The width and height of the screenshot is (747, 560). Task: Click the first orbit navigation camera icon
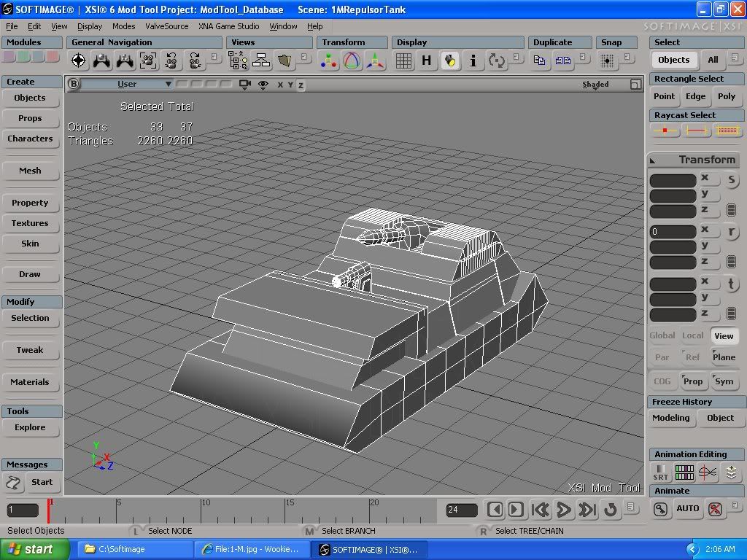pyautogui.click(x=101, y=61)
